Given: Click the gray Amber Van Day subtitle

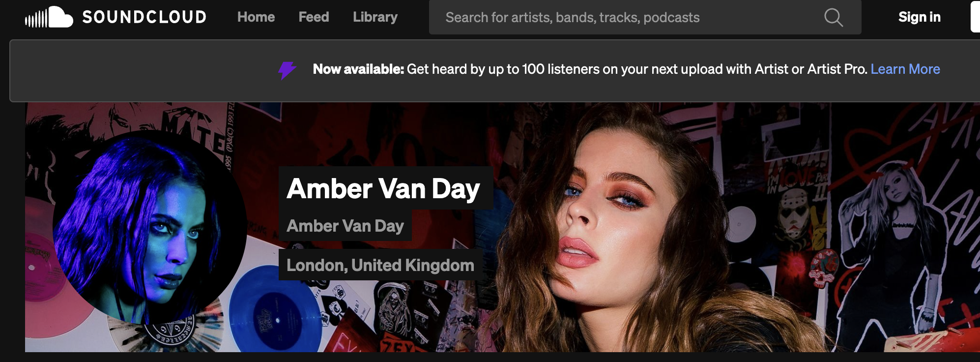Looking at the screenshot, I should [x=345, y=226].
